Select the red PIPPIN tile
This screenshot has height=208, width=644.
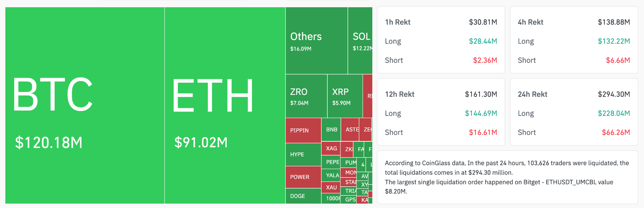click(303, 130)
